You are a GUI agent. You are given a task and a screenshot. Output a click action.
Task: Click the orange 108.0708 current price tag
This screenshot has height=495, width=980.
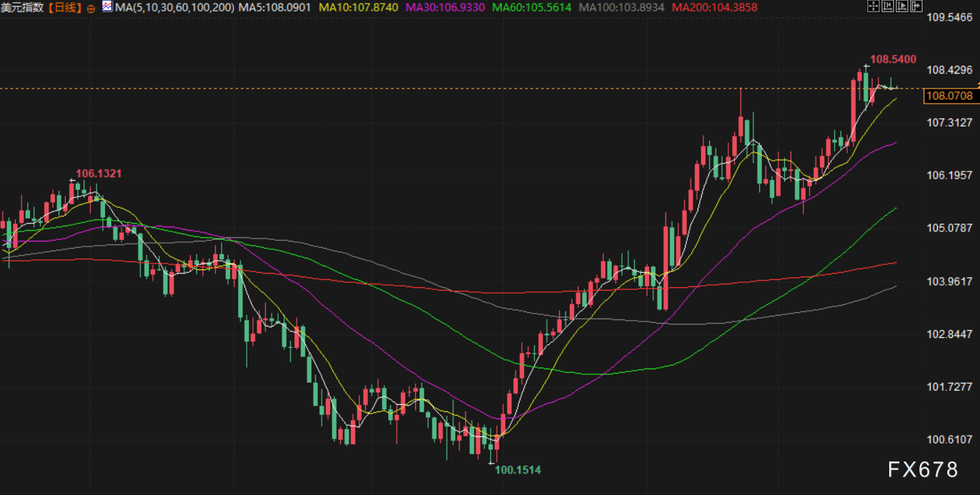pyautogui.click(x=949, y=96)
